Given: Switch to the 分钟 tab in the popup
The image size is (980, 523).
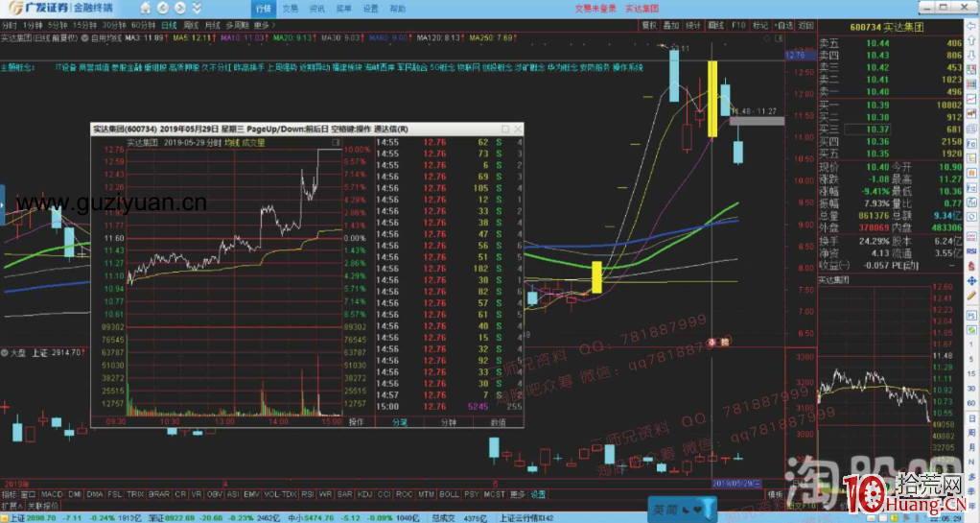Looking at the screenshot, I should [x=448, y=422].
